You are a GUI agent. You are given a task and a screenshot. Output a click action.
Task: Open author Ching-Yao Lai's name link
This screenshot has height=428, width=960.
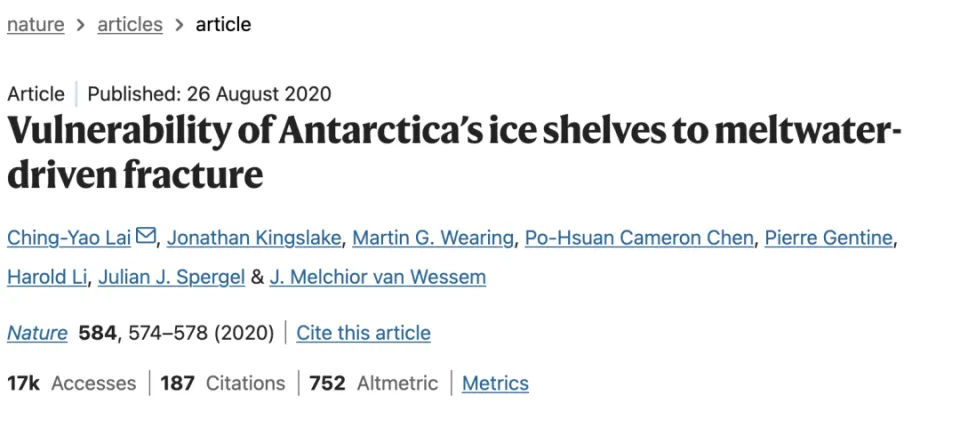pos(69,238)
